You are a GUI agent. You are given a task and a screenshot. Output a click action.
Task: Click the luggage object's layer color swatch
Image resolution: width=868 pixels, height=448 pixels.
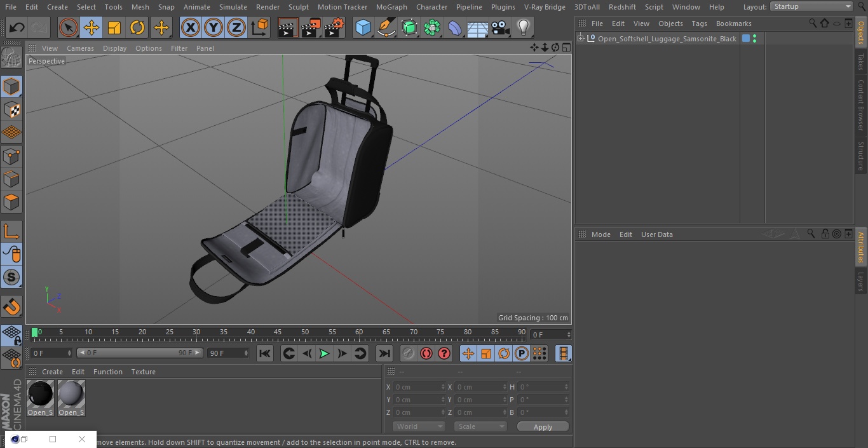(x=746, y=39)
